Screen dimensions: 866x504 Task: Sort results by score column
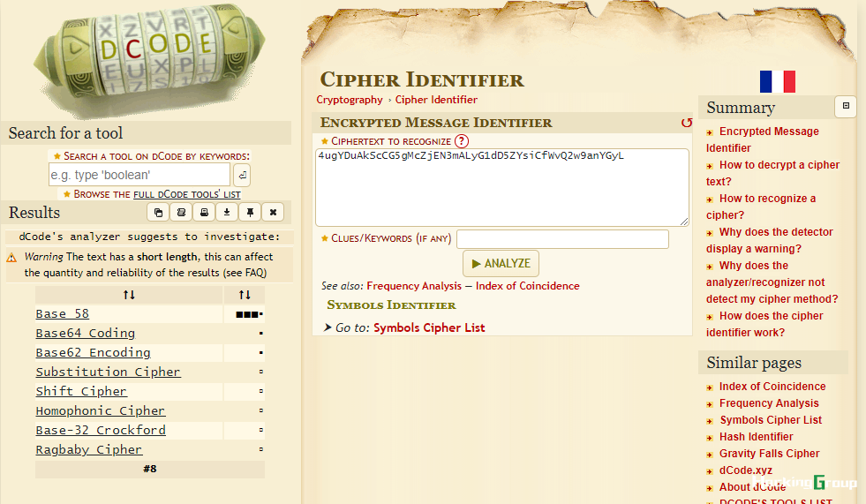pos(245,295)
